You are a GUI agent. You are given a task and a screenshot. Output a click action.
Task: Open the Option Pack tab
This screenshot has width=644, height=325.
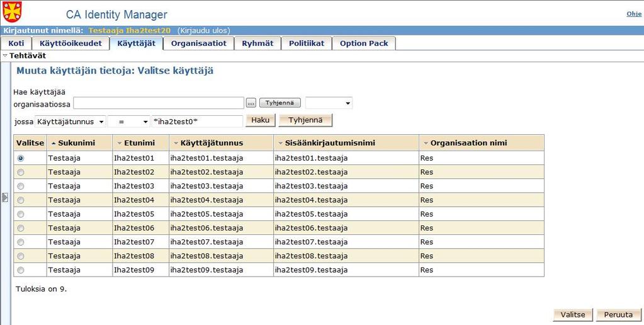click(x=364, y=43)
